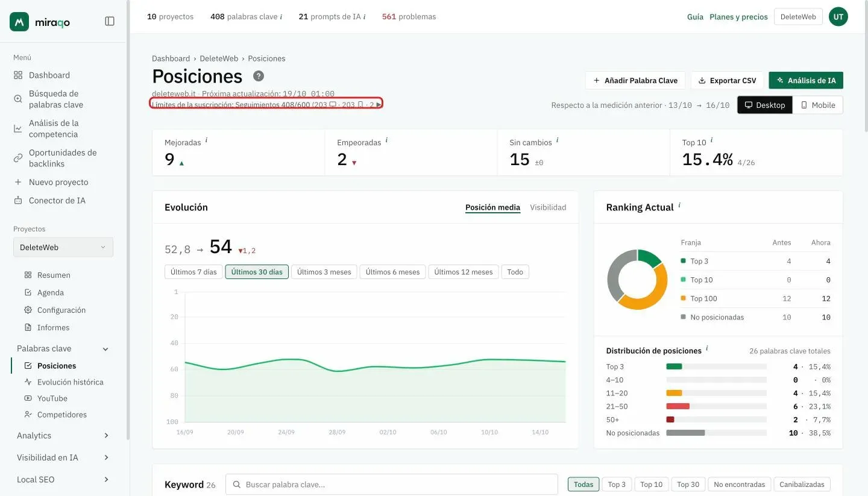
Task: Click the info icon next to Mejoradas
Action: click(207, 140)
